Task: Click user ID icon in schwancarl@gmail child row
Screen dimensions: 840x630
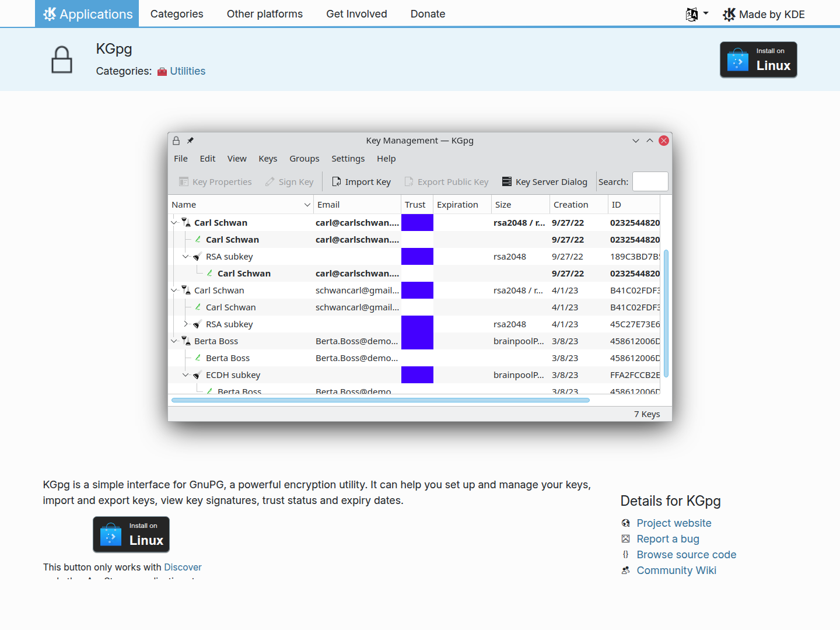Action: coord(198,307)
